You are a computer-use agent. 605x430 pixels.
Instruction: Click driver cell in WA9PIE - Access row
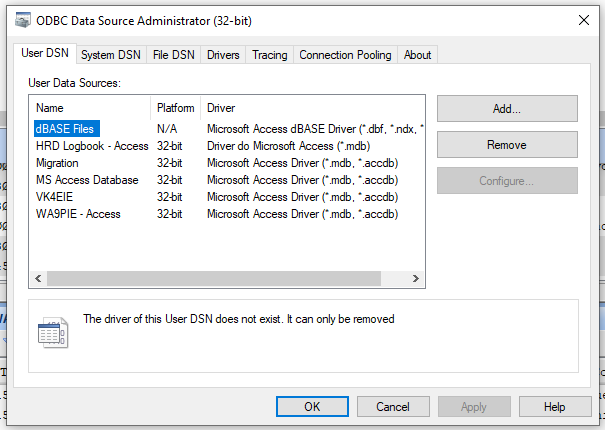pyautogui.click(x=302, y=214)
